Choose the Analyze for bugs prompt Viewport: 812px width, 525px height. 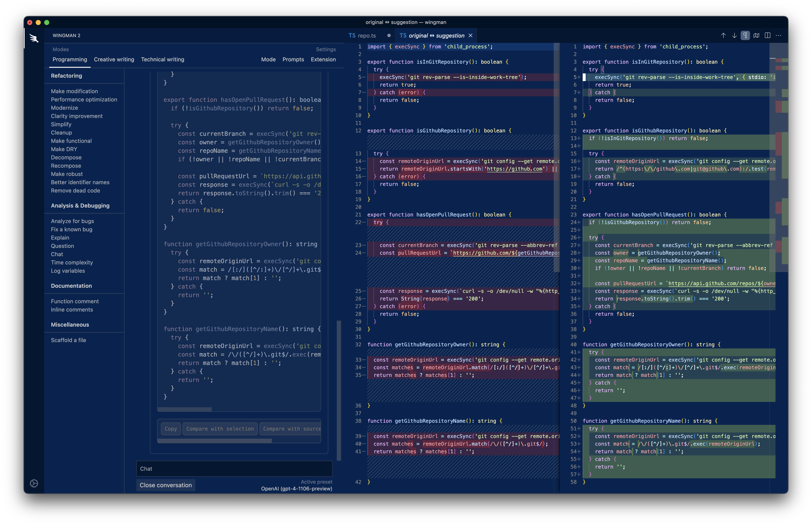coord(72,221)
